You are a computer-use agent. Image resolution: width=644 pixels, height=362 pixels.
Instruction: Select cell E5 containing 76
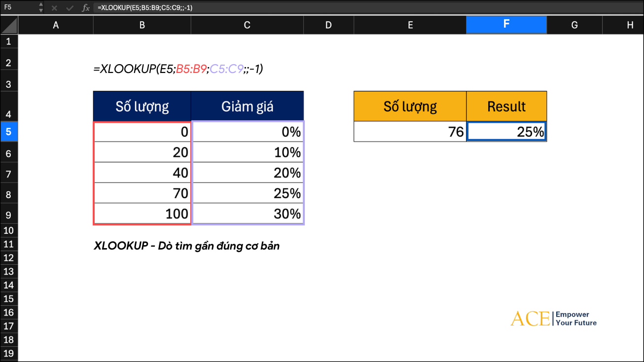coord(410,132)
